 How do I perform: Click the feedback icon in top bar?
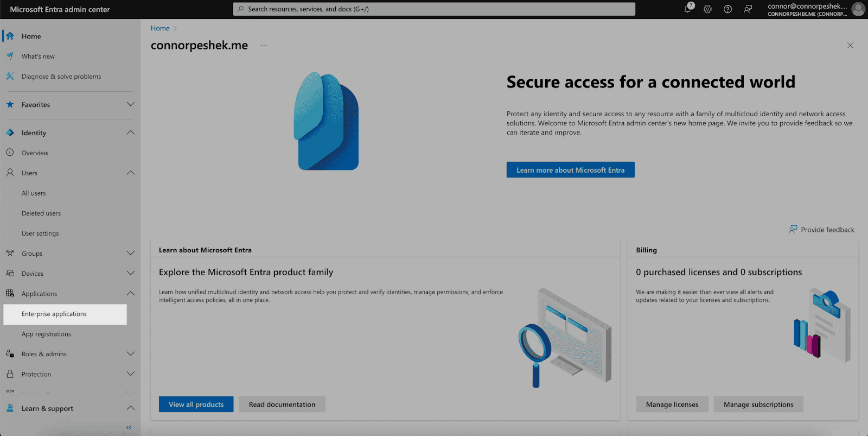pos(748,9)
